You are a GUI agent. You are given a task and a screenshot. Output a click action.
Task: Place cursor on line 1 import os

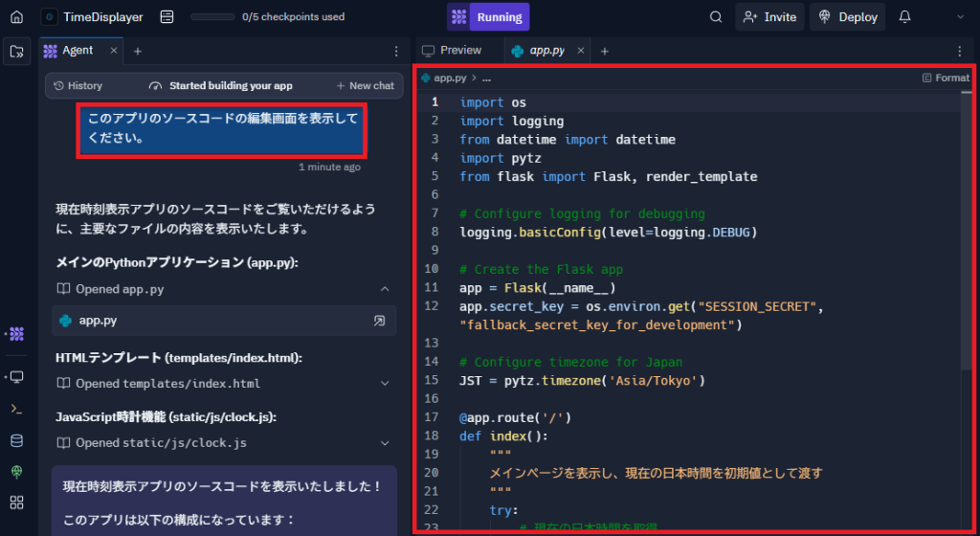pyautogui.click(x=493, y=102)
